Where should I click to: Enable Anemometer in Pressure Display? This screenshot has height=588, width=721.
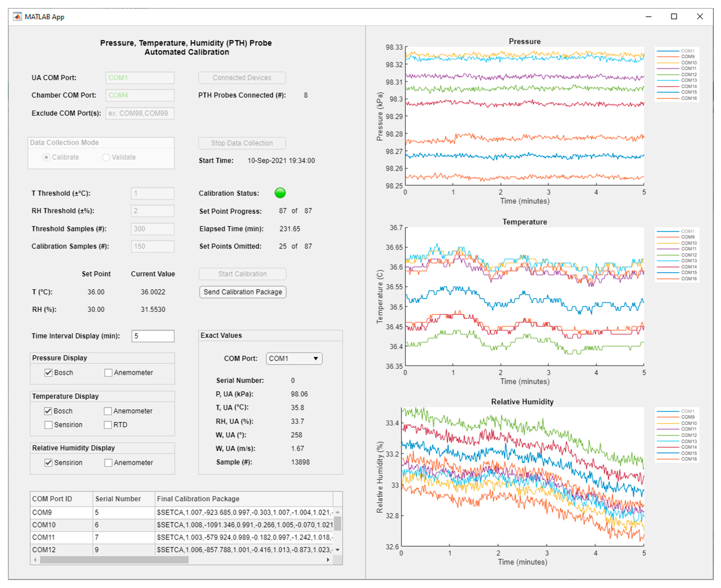point(109,373)
